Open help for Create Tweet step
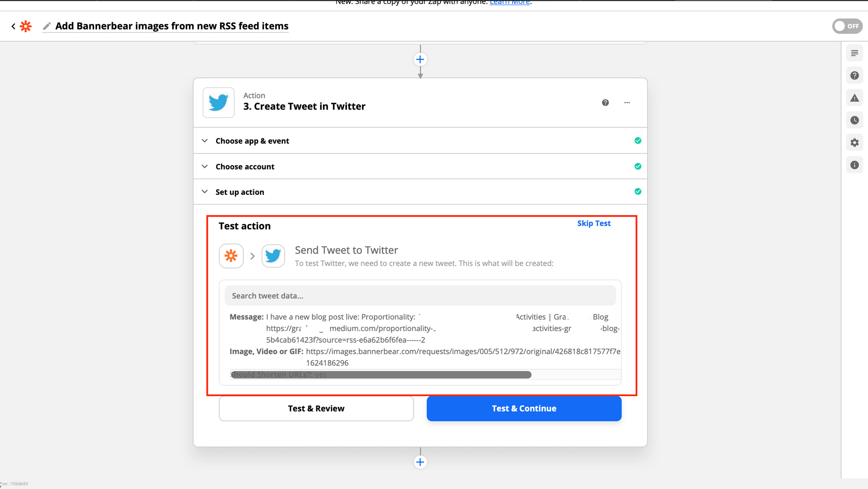The height and width of the screenshot is (489, 868). point(605,103)
